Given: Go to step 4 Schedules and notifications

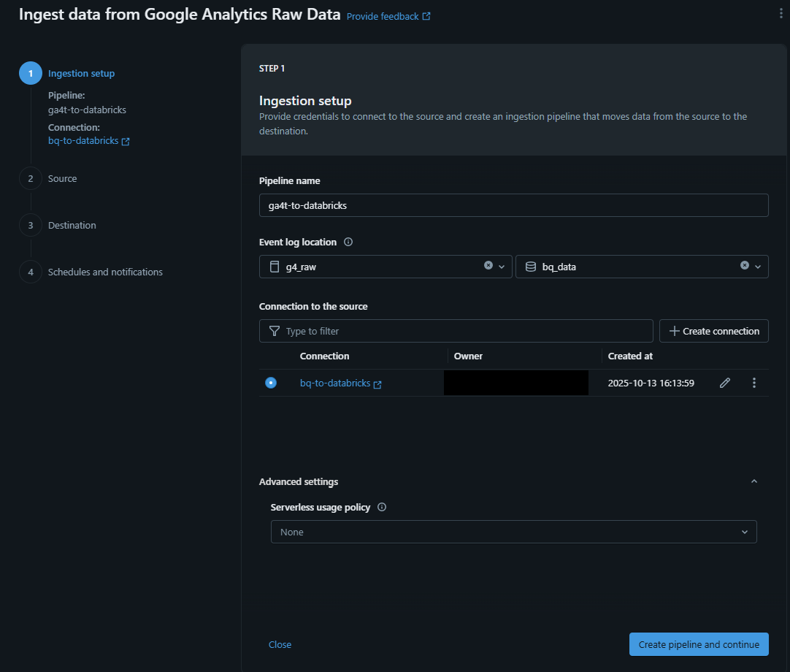Looking at the screenshot, I should pyautogui.click(x=105, y=272).
